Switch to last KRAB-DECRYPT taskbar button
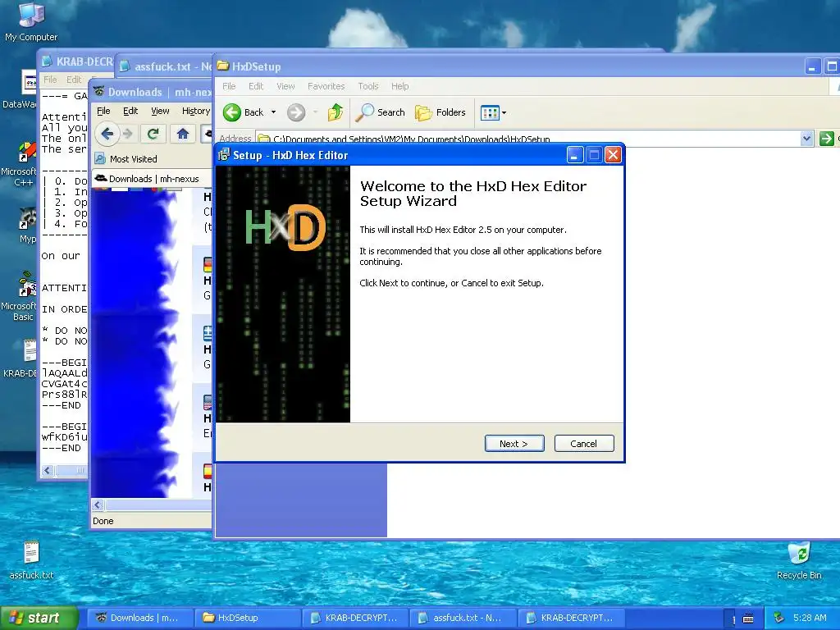840x630 pixels. click(572, 618)
